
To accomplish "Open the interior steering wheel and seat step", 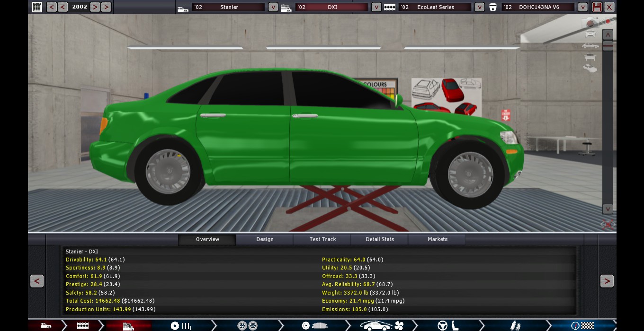I will [x=448, y=326].
